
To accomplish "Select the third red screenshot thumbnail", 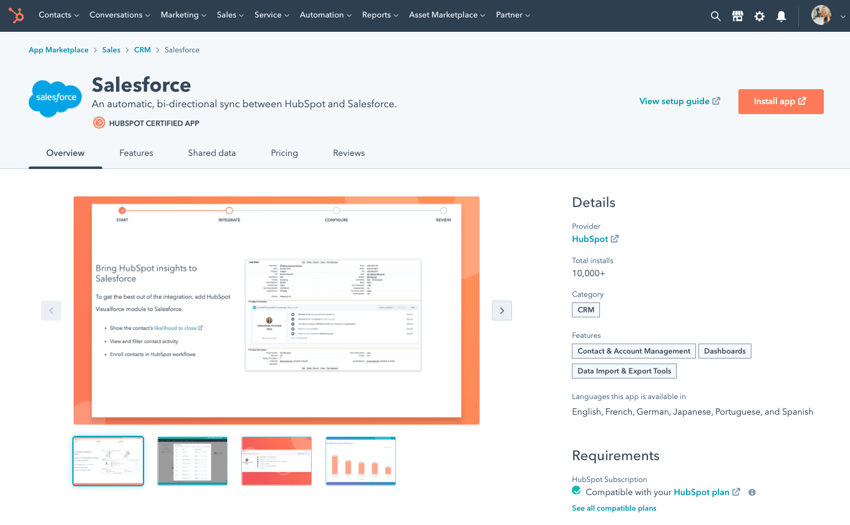I will pyautogui.click(x=276, y=461).
